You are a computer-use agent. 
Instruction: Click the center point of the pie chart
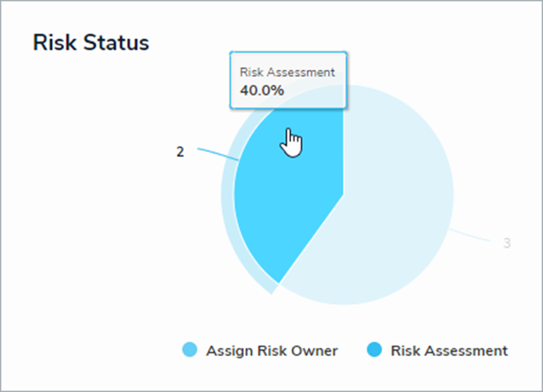pyautogui.click(x=343, y=194)
